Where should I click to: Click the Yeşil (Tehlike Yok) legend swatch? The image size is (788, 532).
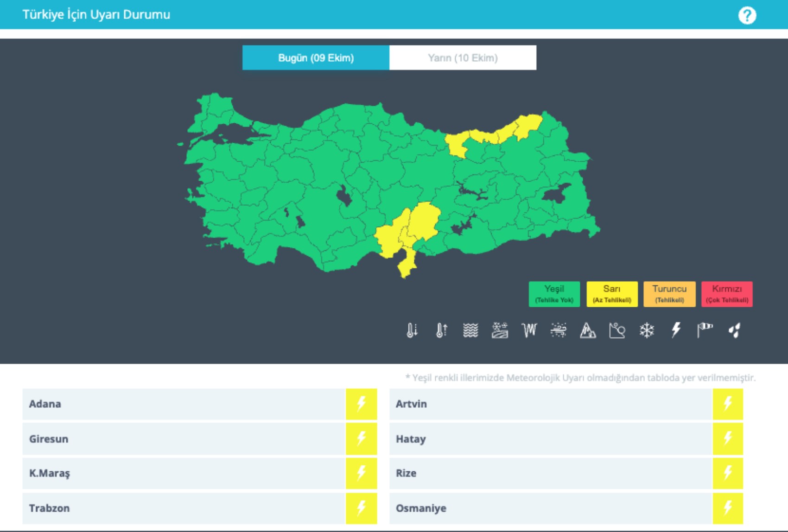click(554, 294)
